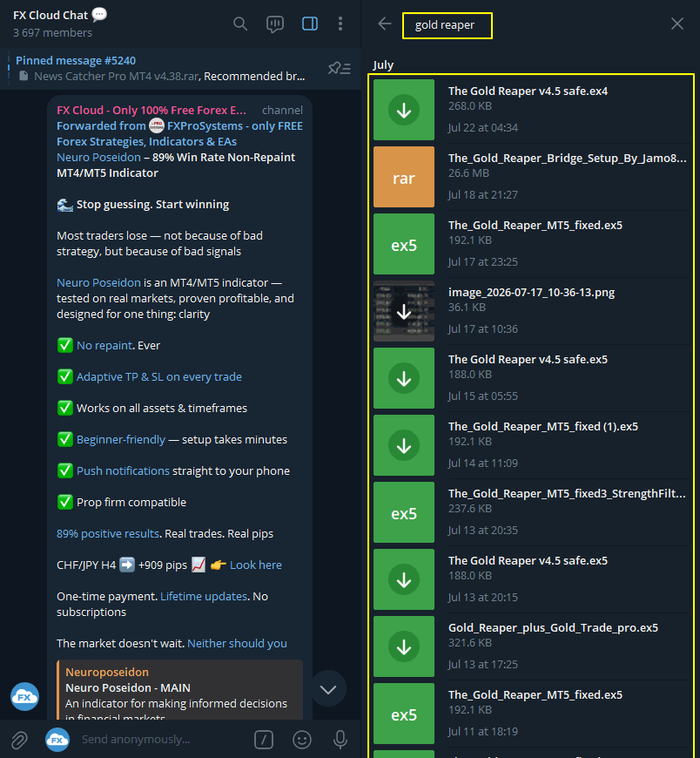The image size is (700, 758).
Task: Click the '321.6 KB' file size
Action: tap(469, 642)
